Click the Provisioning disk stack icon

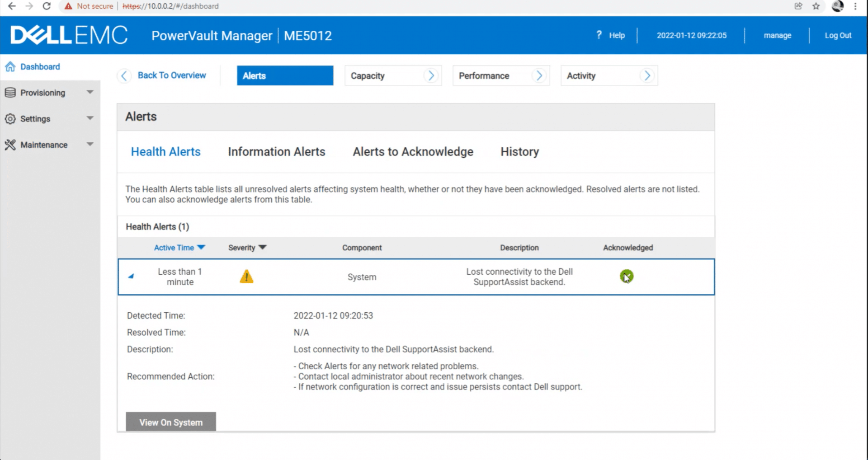point(10,93)
